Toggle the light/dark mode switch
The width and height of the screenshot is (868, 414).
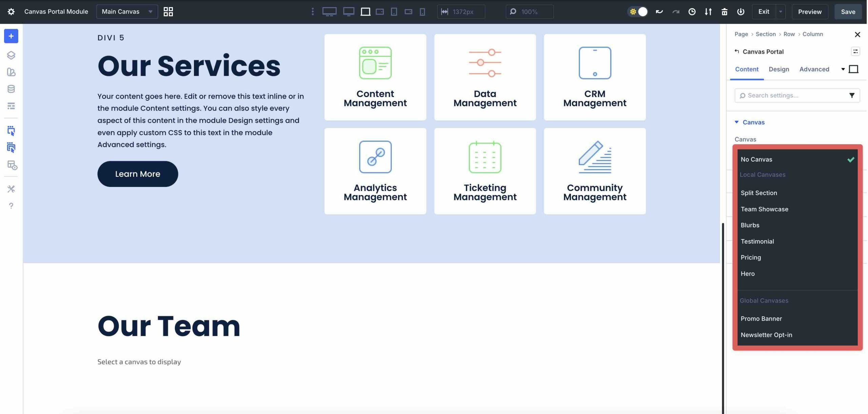[x=638, y=12]
